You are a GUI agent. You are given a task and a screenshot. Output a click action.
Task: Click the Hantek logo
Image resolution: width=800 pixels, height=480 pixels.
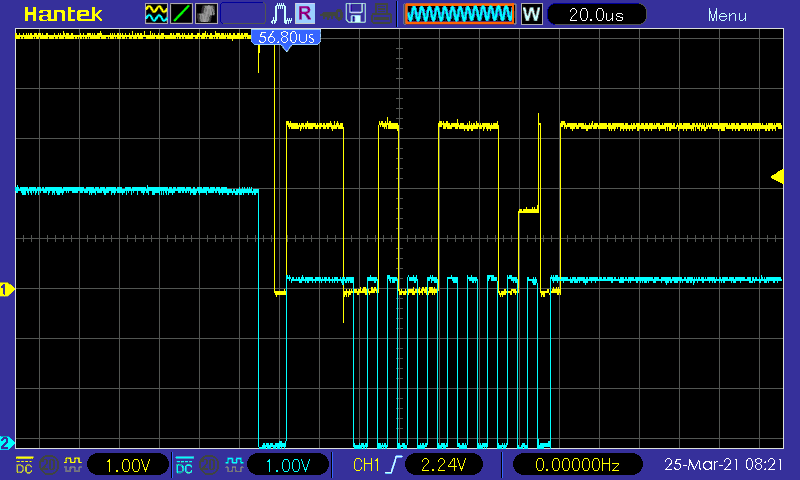pyautogui.click(x=63, y=14)
